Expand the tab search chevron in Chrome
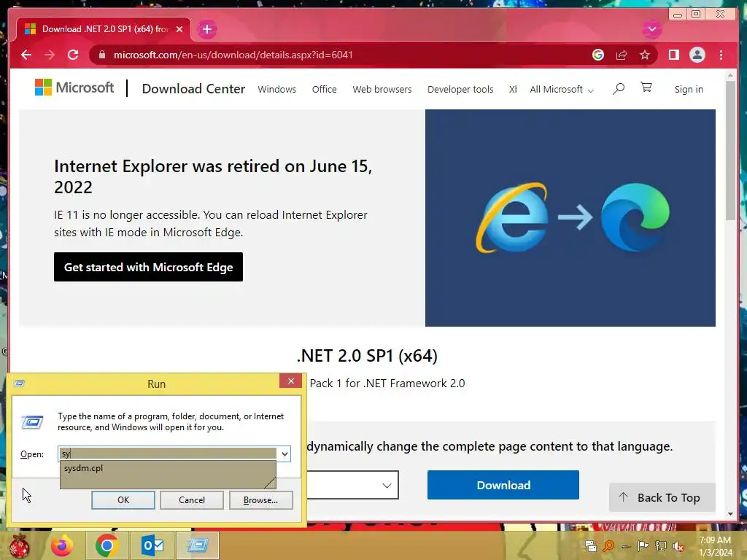Image resolution: width=747 pixels, height=560 pixels. pos(651,29)
